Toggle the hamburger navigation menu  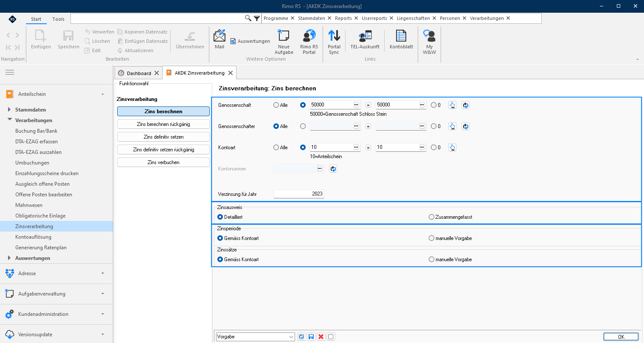pyautogui.click(x=10, y=73)
